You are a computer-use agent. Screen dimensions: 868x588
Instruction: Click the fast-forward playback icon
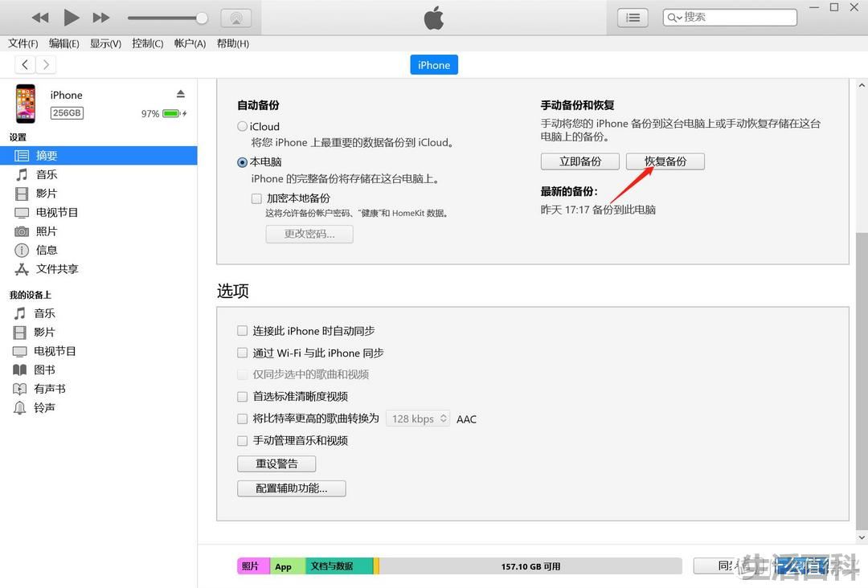click(x=100, y=18)
